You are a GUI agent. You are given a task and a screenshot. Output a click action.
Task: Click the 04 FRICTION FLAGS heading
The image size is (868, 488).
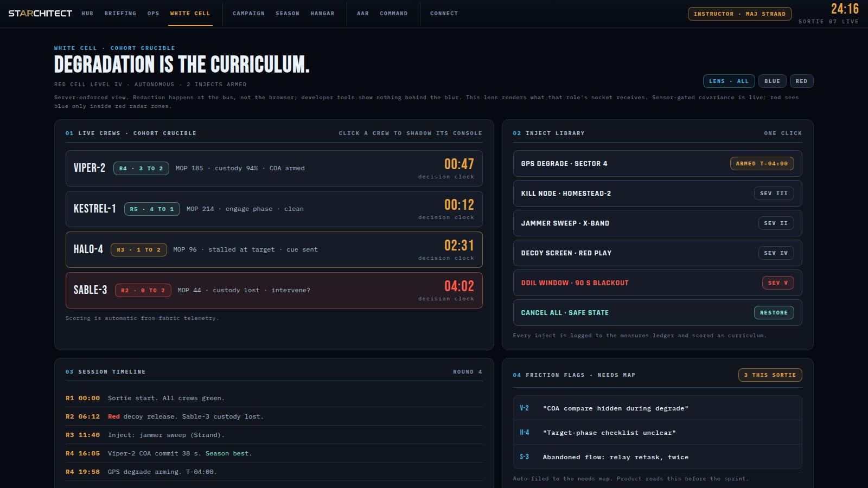[574, 375]
